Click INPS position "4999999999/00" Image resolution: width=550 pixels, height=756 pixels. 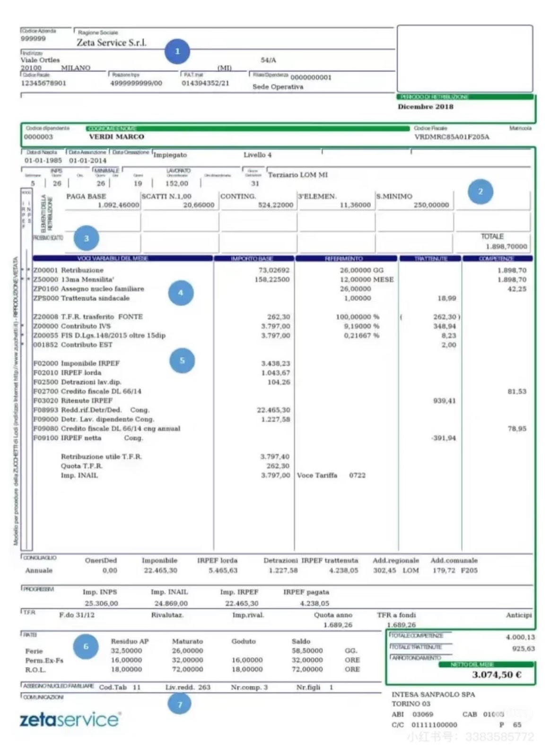click(x=136, y=83)
